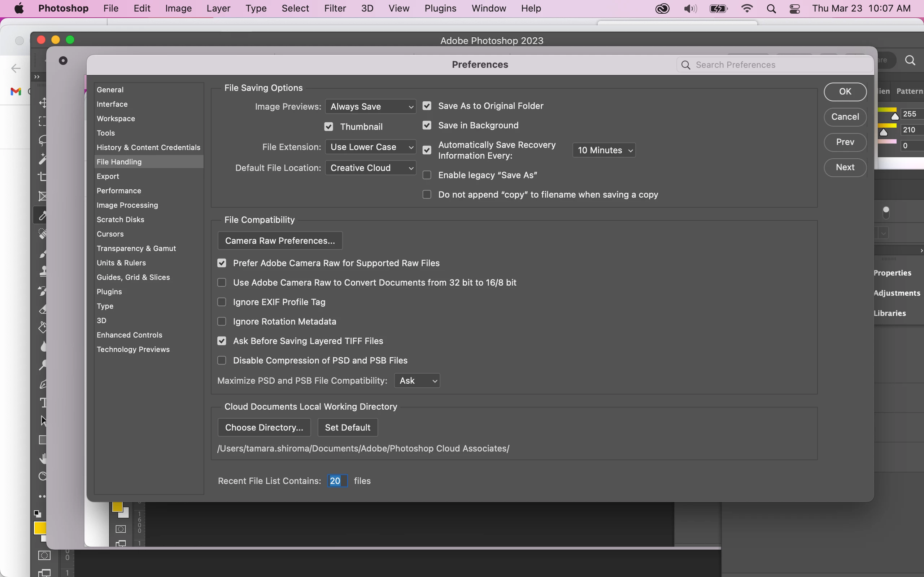The width and height of the screenshot is (924, 577).
Task: Open Maximize PSD Compatibility Ask dropdown
Action: coord(417,381)
